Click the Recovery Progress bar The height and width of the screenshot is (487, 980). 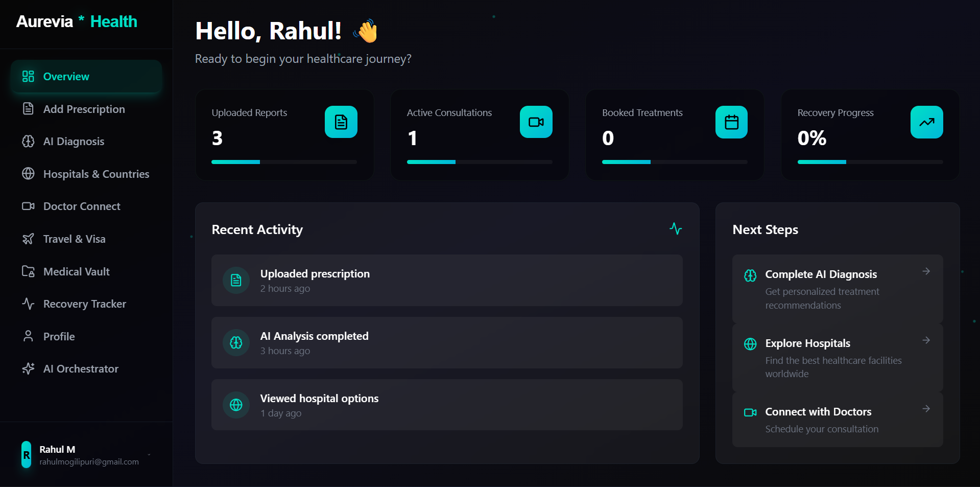870,162
